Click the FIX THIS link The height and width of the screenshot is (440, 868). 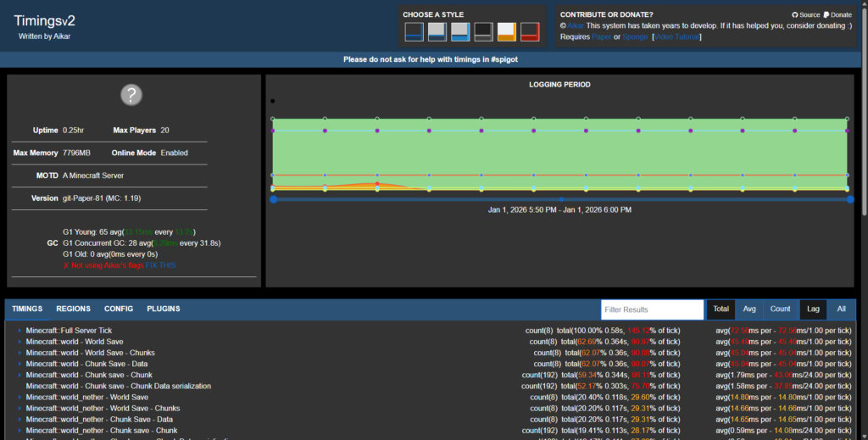[x=160, y=265]
